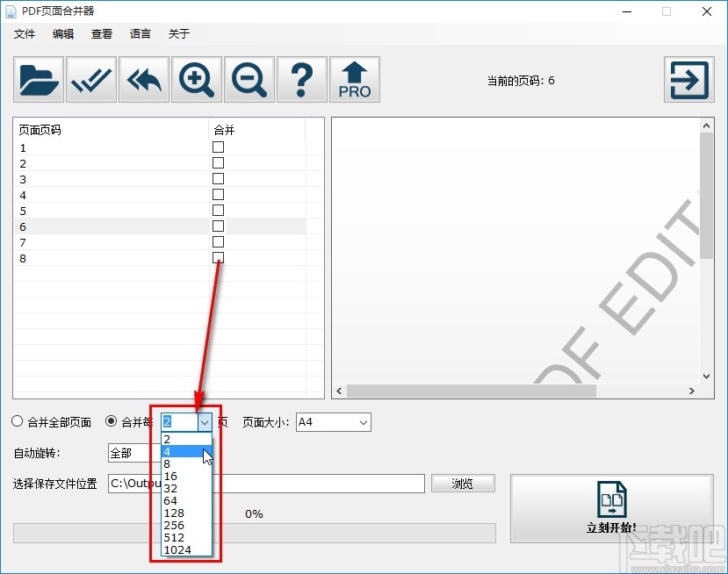Screen dimensions: 728x574
Task: Open a PDF file with the folder icon
Action: tap(37, 79)
